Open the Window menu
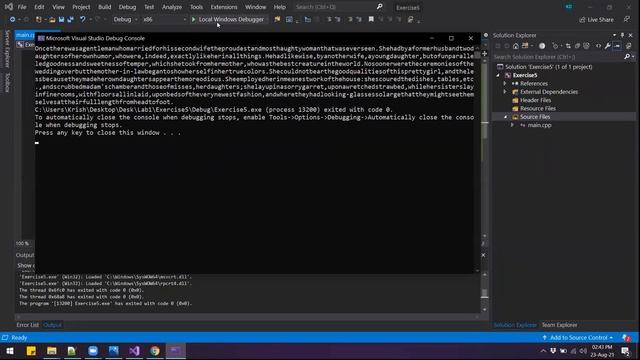Screen dimensions: 640x360 coord(256,7)
